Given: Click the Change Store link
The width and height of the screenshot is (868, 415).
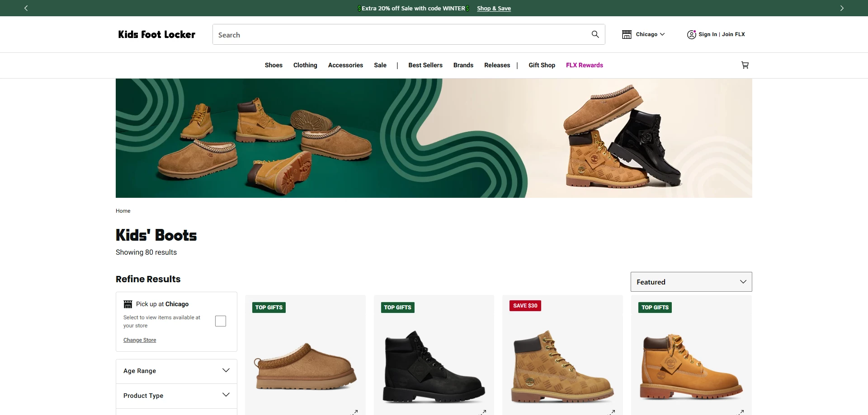Looking at the screenshot, I should click(x=139, y=340).
